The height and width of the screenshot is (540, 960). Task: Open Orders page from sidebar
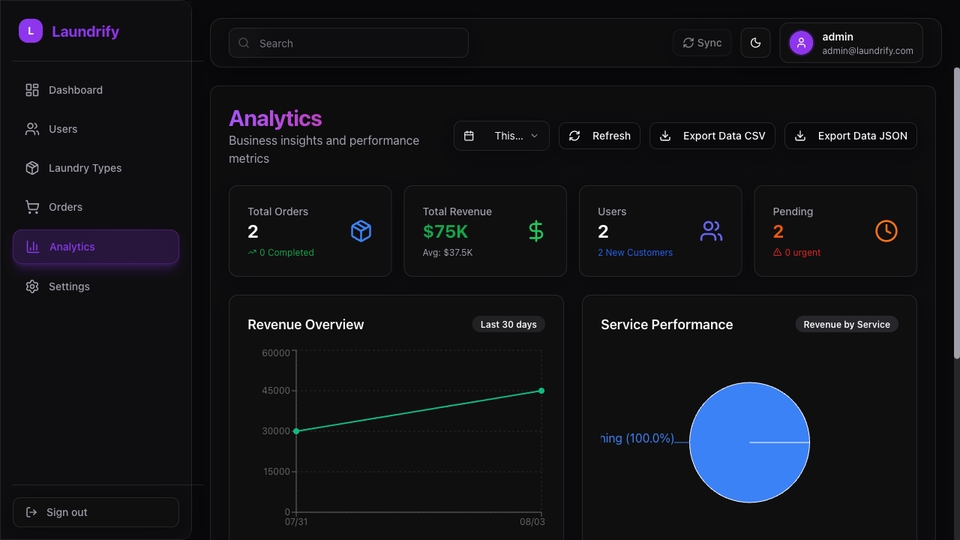(x=96, y=207)
